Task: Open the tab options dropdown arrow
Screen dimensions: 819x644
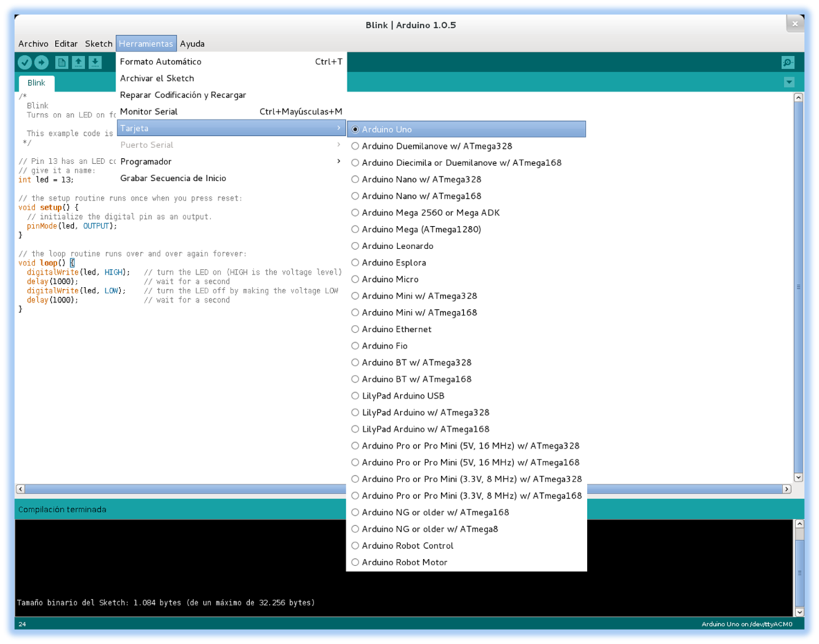Action: [x=789, y=82]
